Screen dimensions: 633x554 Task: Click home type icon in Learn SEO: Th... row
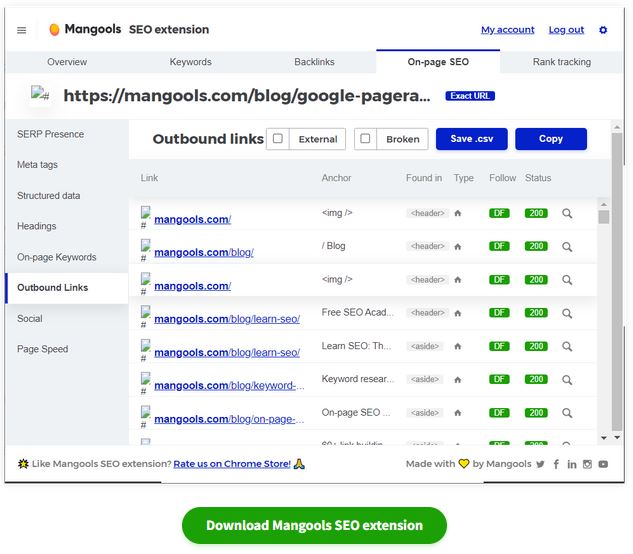tap(457, 346)
